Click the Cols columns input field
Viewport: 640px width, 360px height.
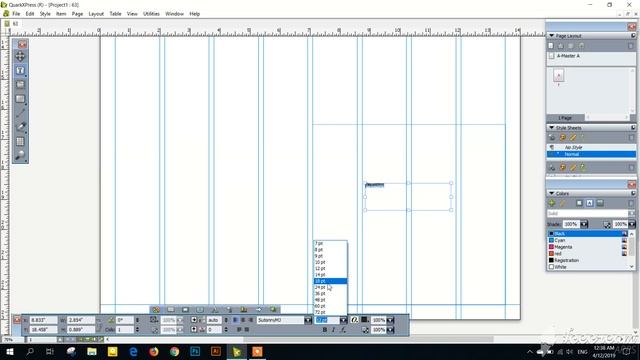[124, 329]
